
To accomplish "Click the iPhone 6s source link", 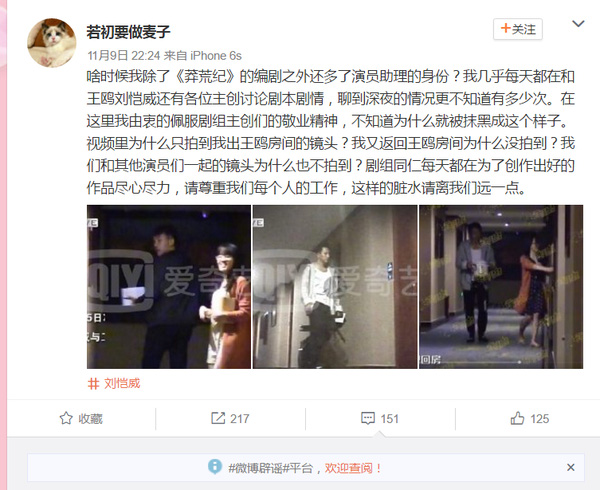I will (x=216, y=56).
